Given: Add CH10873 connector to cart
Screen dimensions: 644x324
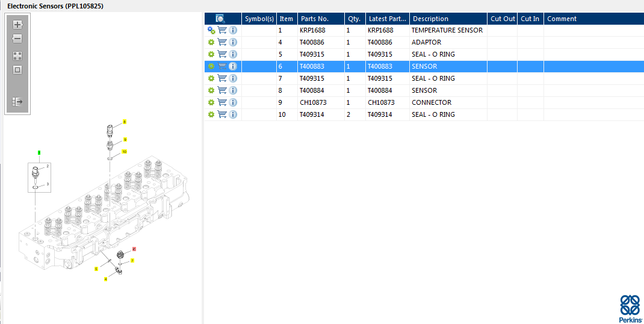Looking at the screenshot, I should [x=222, y=102].
